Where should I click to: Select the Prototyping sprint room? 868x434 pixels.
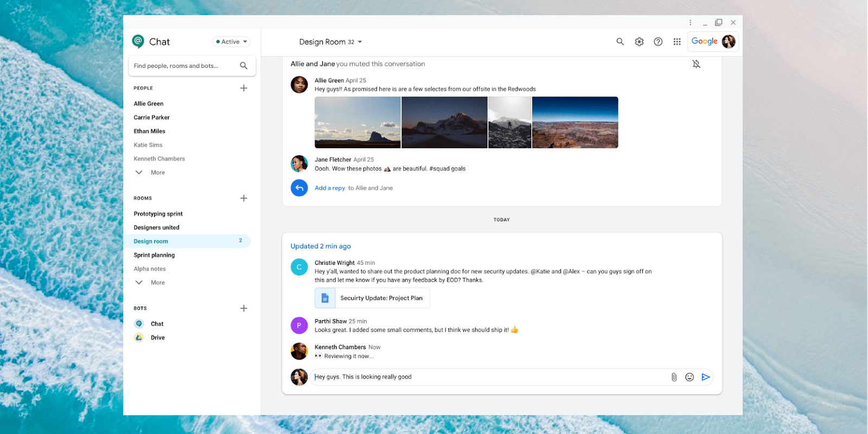(x=158, y=214)
